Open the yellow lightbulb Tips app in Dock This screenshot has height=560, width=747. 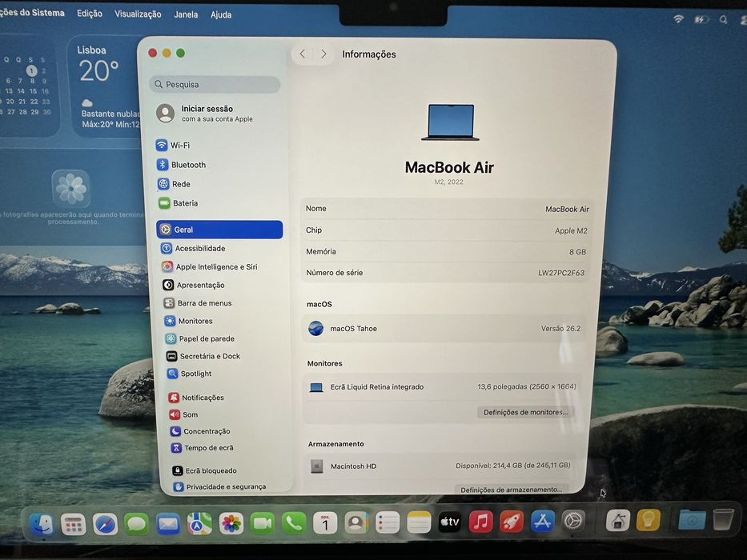pos(648,519)
